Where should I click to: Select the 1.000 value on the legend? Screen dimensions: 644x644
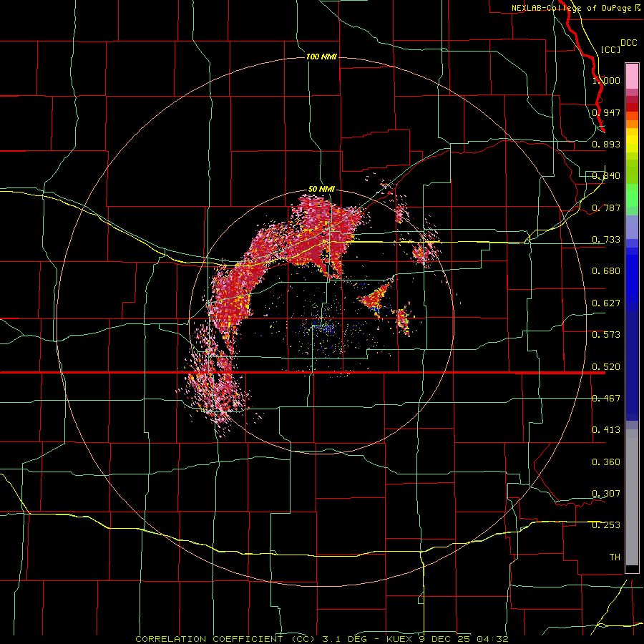pyautogui.click(x=606, y=80)
